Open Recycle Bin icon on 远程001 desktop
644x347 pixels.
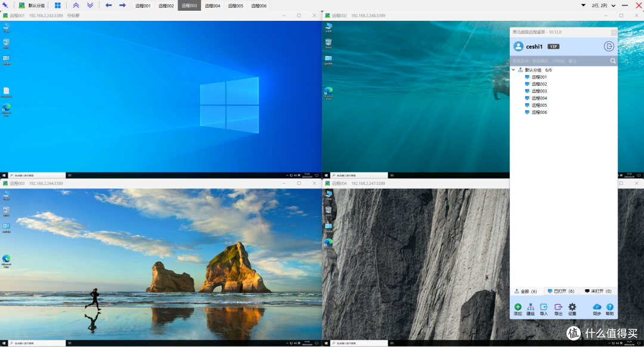6,44
